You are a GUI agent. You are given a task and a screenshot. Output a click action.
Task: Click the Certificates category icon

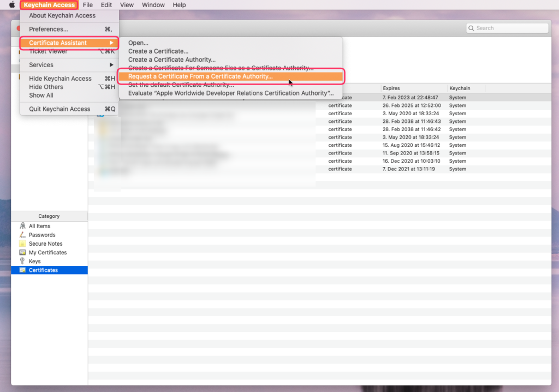point(22,270)
